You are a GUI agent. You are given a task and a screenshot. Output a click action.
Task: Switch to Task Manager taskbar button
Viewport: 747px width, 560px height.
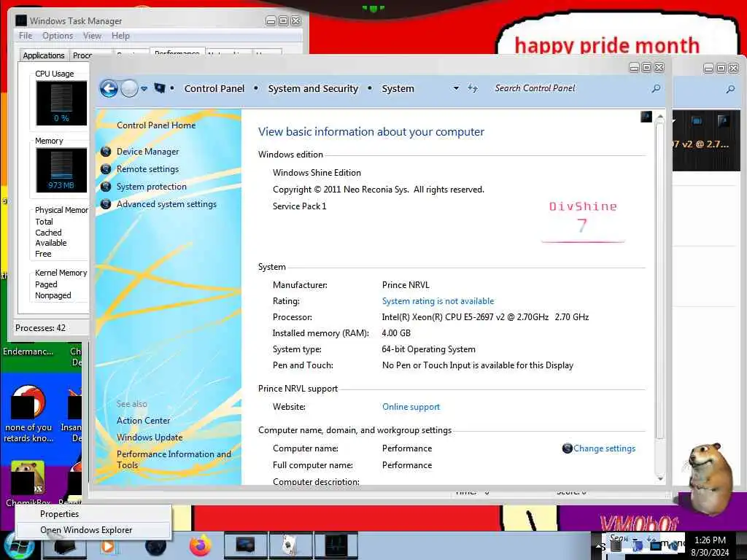(336, 545)
